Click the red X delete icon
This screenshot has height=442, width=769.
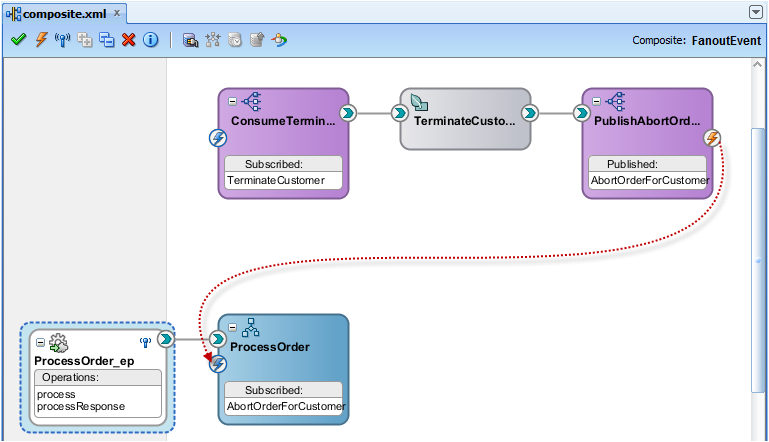[128, 40]
